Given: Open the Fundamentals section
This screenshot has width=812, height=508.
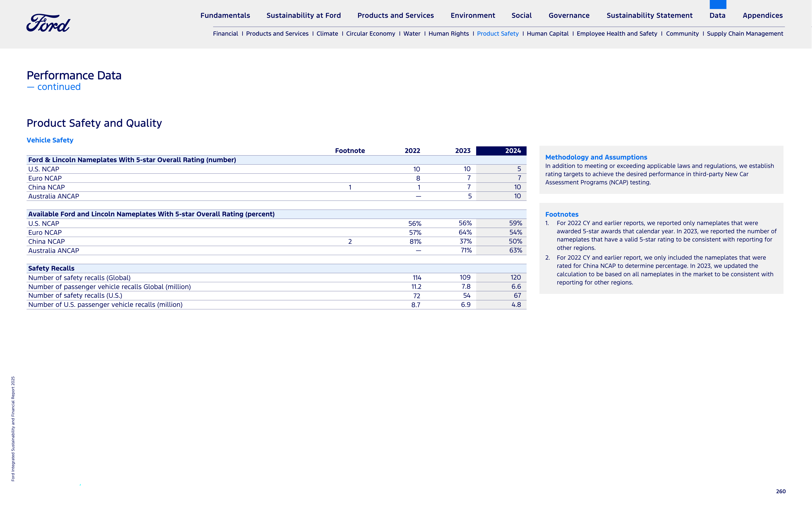Looking at the screenshot, I should (225, 15).
